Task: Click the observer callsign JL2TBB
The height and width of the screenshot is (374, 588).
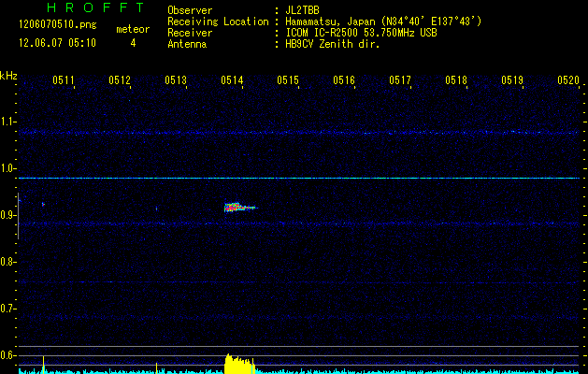Action: (x=303, y=9)
